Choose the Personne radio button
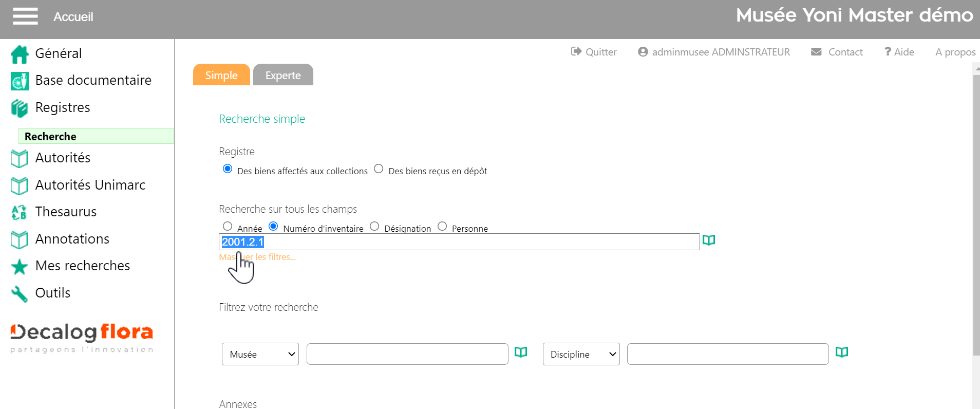980x409 pixels. tap(442, 226)
